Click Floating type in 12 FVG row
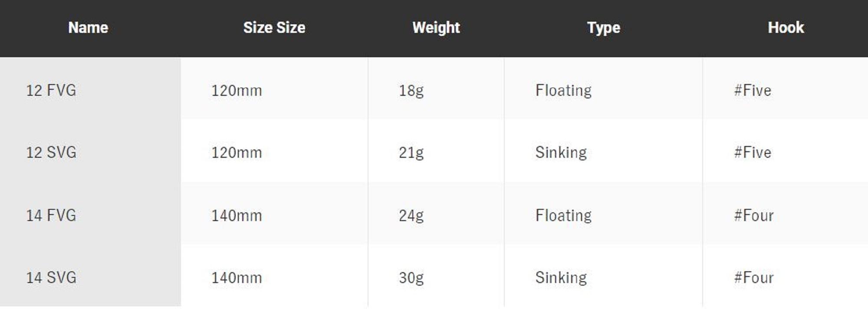Screen dimensions: 868x309 563,90
